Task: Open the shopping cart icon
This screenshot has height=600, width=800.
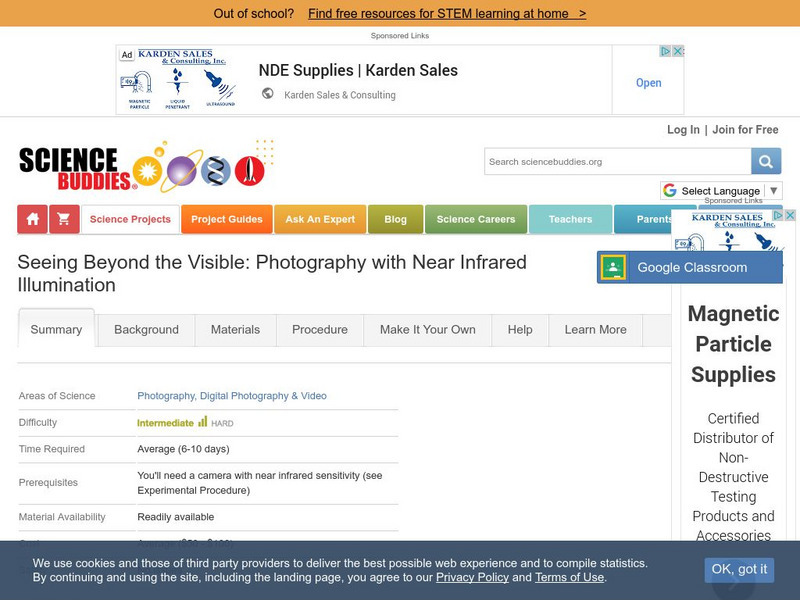Action: pyautogui.click(x=63, y=219)
